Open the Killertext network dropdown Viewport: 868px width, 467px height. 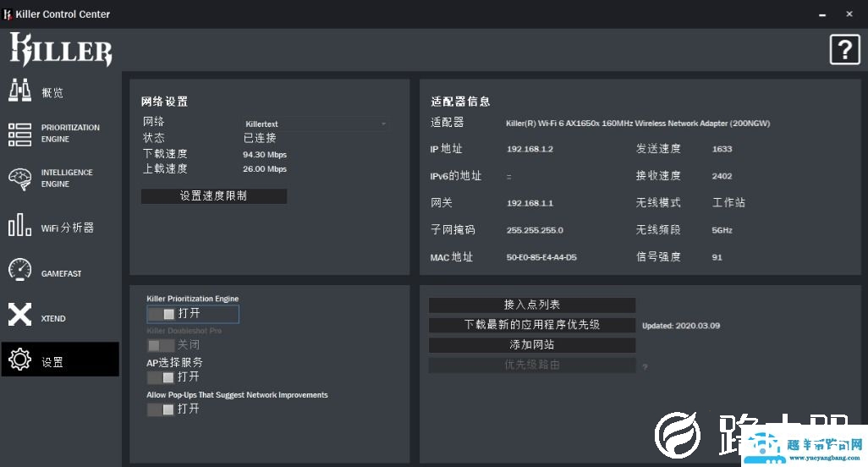pyautogui.click(x=316, y=124)
